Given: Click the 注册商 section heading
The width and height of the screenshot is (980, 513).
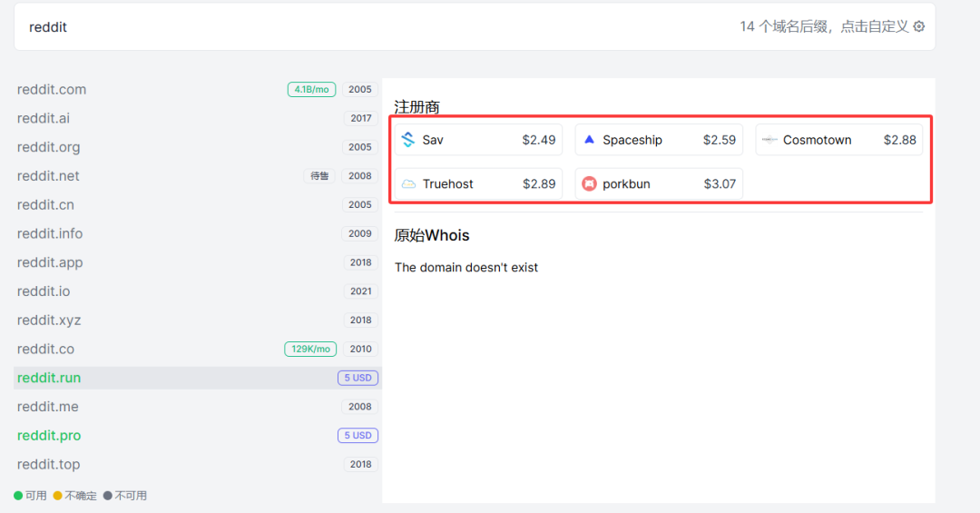Looking at the screenshot, I should pyautogui.click(x=416, y=107).
